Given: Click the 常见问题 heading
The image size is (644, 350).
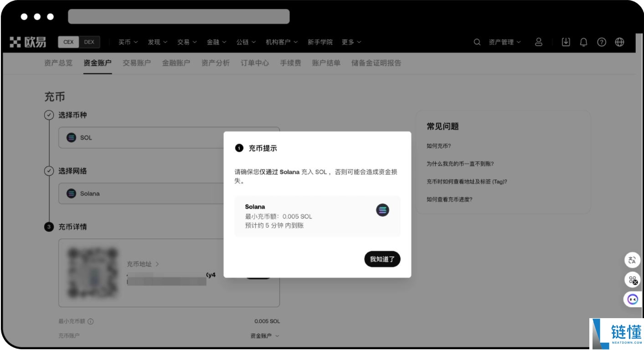Looking at the screenshot, I should [x=443, y=127].
